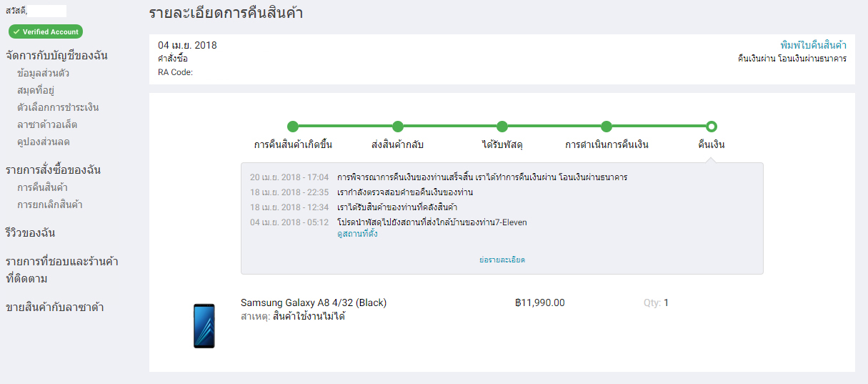Open 'สมุดที่อยู่' address book menu item
Image resolution: width=868 pixels, height=384 pixels.
pyautogui.click(x=36, y=90)
